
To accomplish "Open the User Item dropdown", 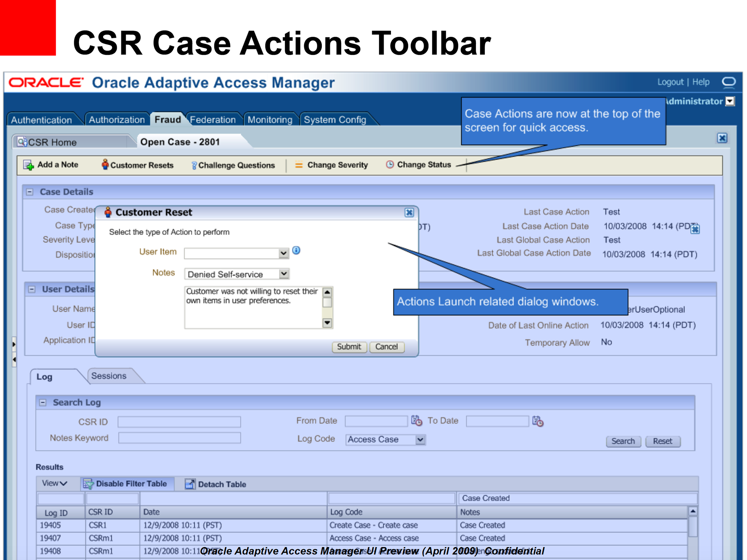I will tap(284, 254).
